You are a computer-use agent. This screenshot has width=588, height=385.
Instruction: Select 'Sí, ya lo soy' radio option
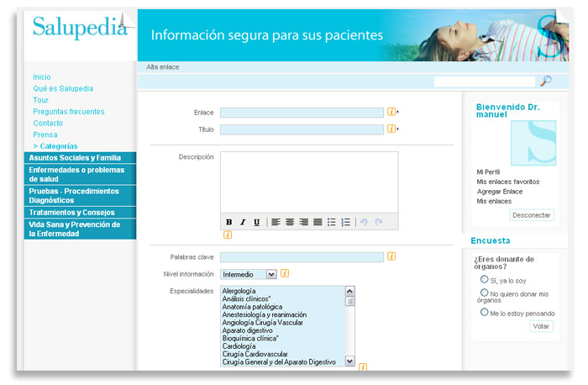484,280
